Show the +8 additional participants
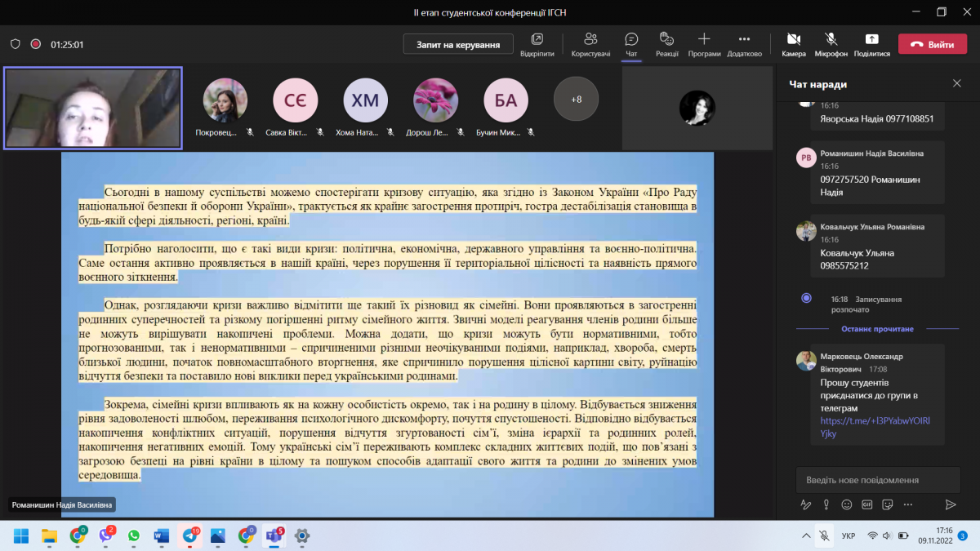 point(576,99)
